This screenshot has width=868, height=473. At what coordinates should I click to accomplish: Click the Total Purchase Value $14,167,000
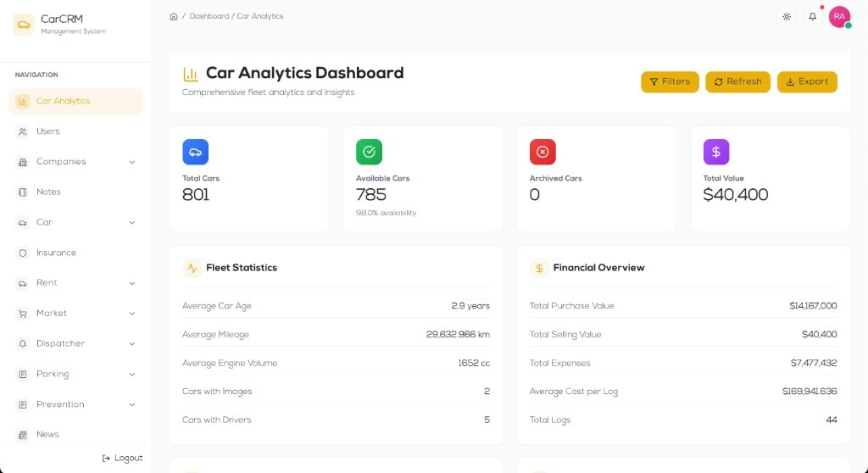(813, 306)
